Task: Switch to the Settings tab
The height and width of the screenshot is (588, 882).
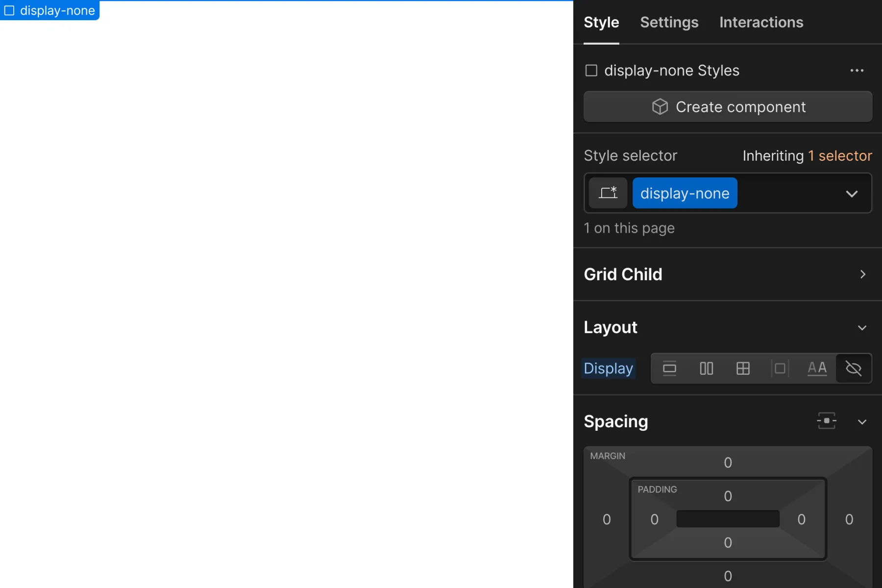Action: click(669, 23)
